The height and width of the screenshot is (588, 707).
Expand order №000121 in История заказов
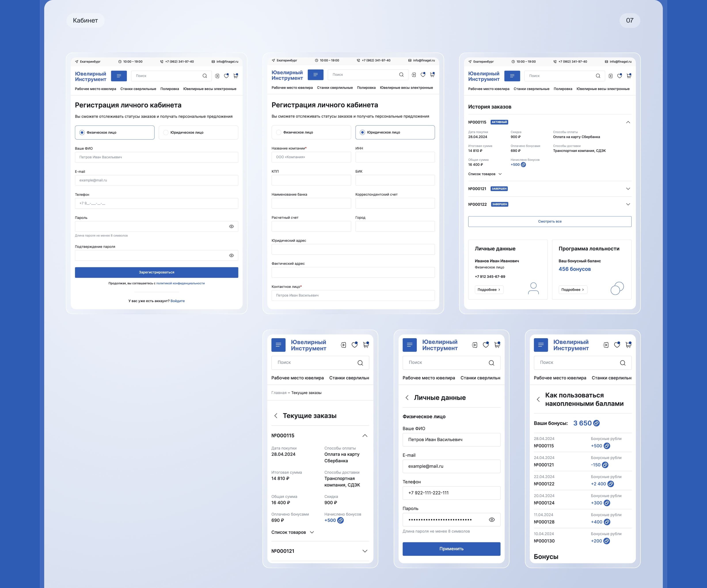[628, 189]
